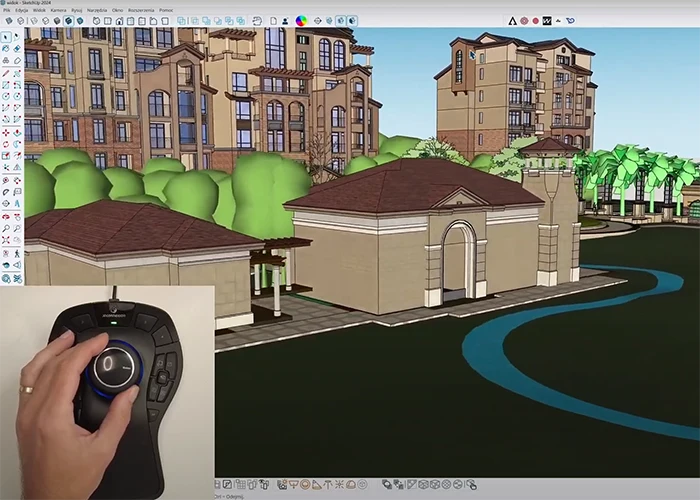Click the color wheel materials icon

coord(301,20)
